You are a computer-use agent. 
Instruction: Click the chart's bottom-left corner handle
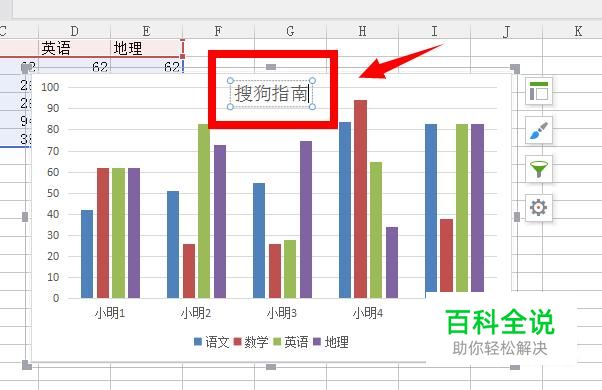point(26,365)
